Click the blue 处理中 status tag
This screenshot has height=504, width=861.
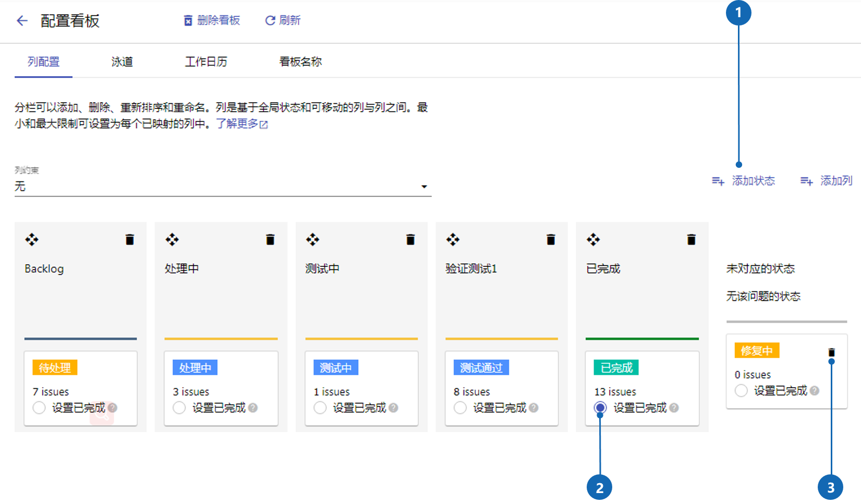[195, 368]
